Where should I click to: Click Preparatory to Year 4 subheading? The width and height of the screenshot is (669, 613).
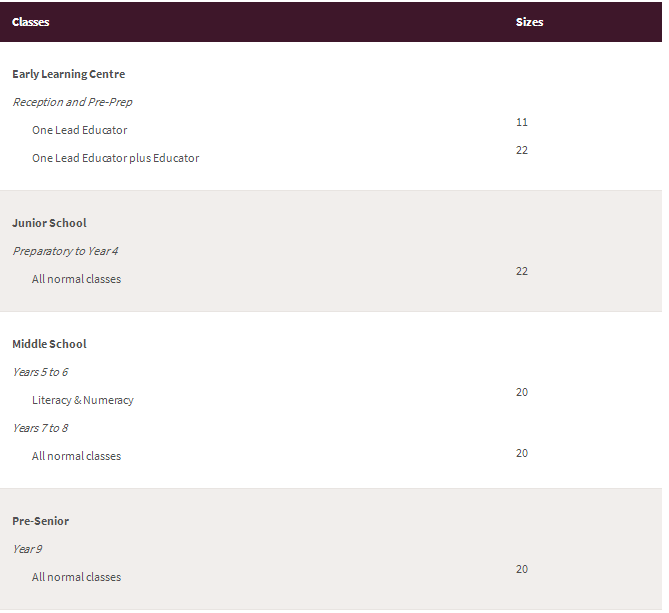65,251
